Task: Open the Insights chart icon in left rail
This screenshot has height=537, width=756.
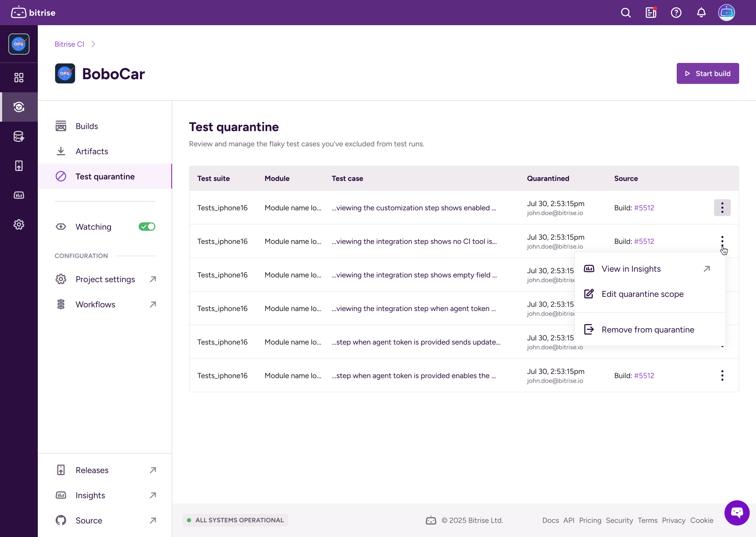Action: (19, 195)
